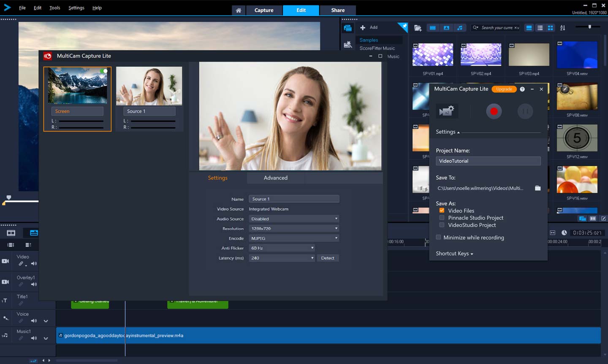Switch to the Share workspace tab
The height and width of the screenshot is (364, 608).
click(x=338, y=10)
